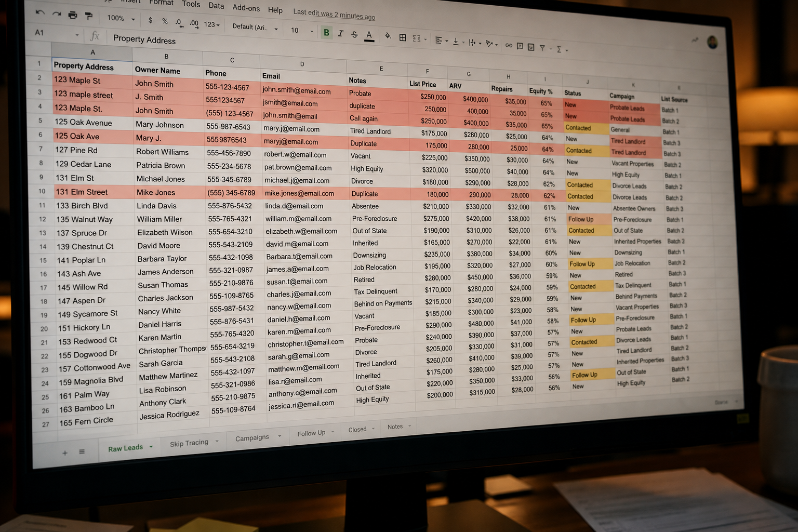The image size is (798, 532).
Task: Insert a comment
Action: 520,46
